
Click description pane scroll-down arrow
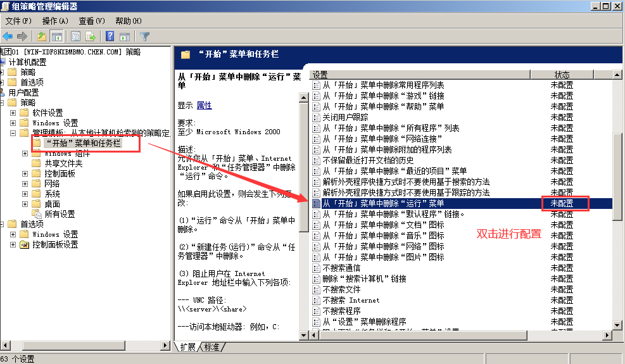(x=304, y=336)
